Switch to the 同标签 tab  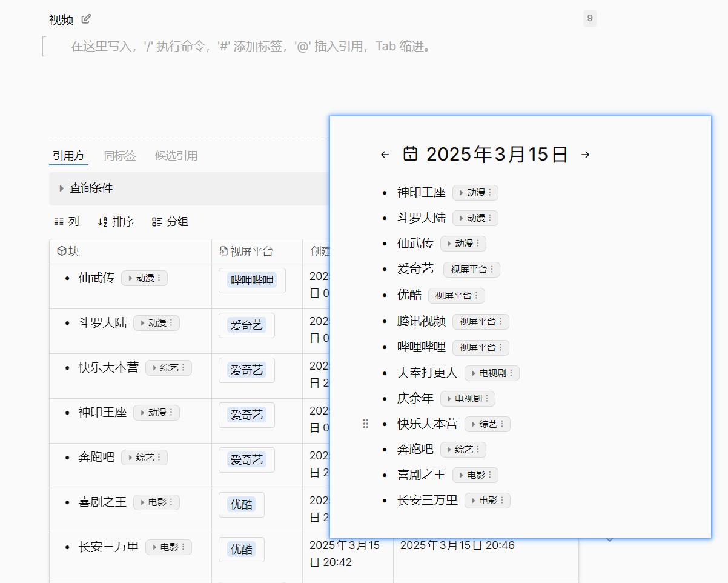120,156
